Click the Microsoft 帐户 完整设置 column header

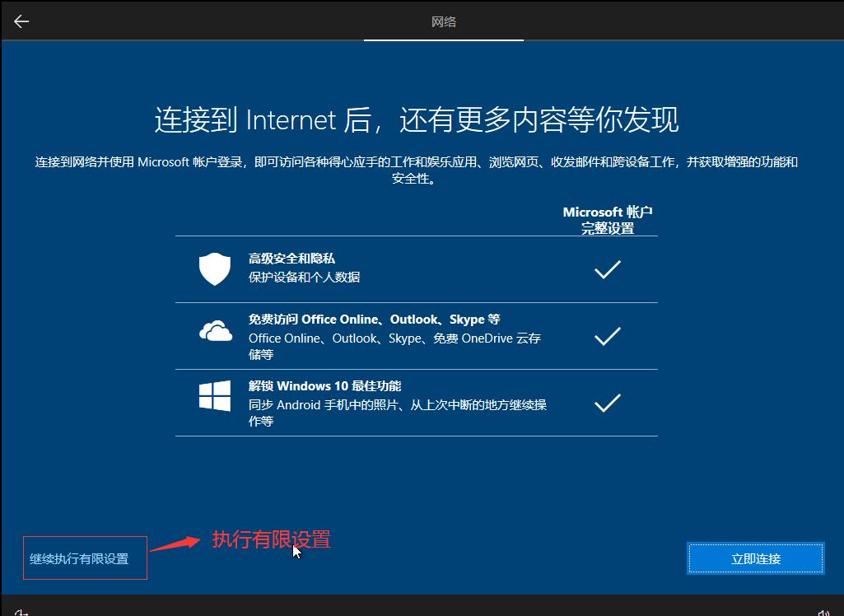608,219
